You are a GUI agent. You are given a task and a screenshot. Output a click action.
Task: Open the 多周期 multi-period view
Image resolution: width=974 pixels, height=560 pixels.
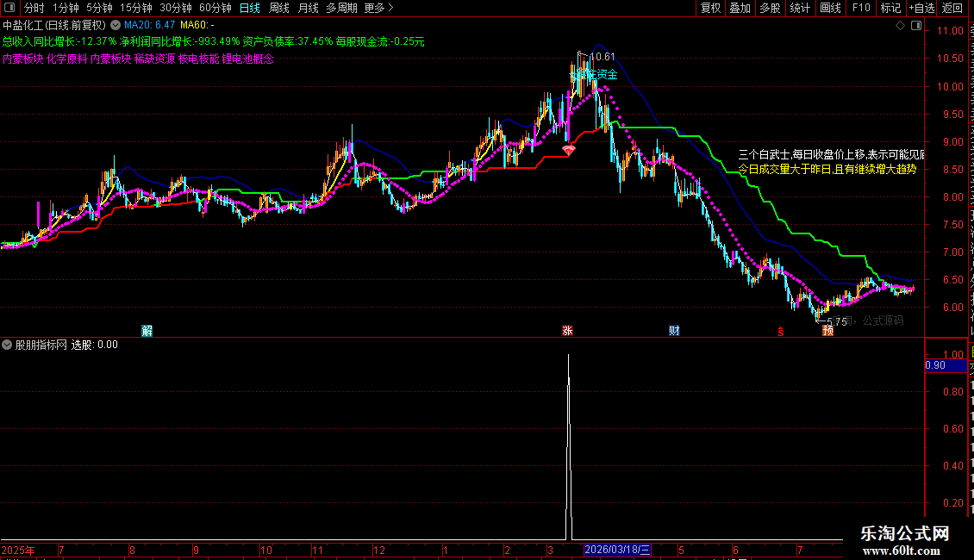(x=341, y=8)
